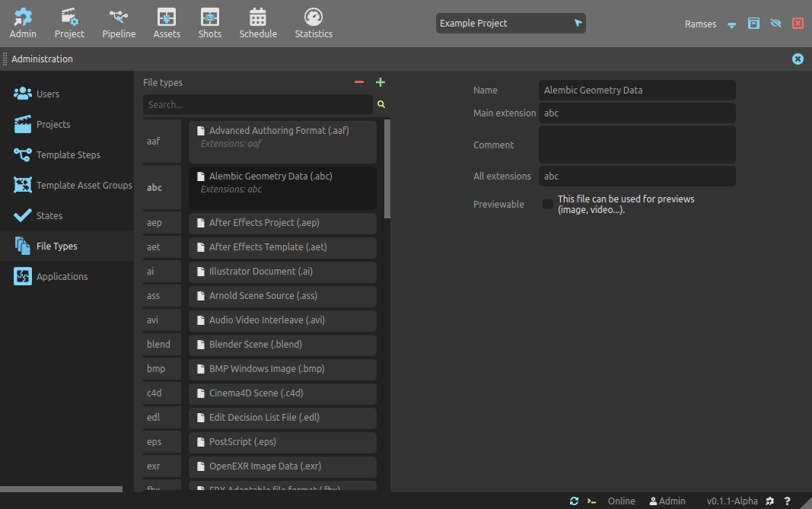Open the Statistics view
The image size is (812, 509).
(314, 24)
